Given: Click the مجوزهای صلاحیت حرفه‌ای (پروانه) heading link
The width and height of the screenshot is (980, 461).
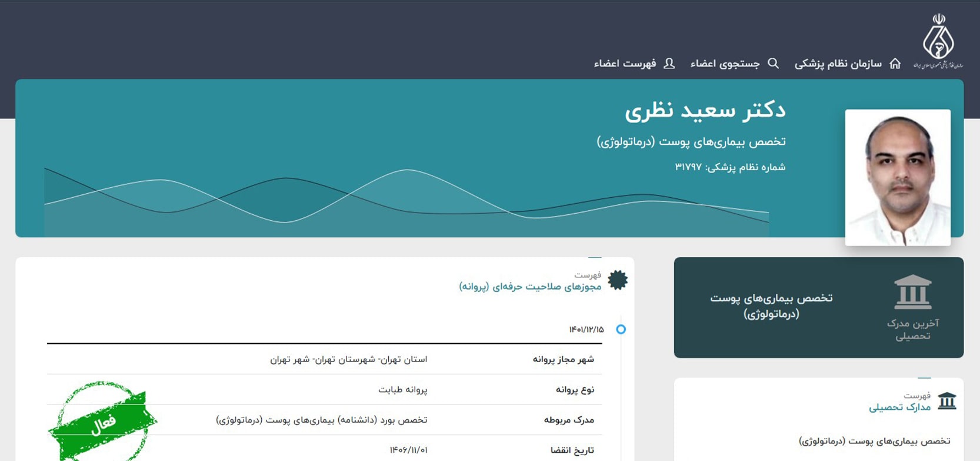Looking at the screenshot, I should pyautogui.click(x=530, y=286).
